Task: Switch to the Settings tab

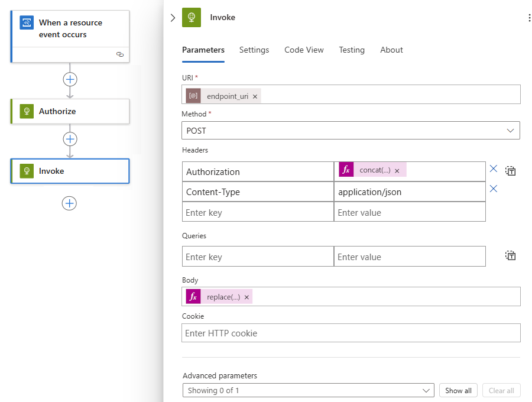Action: [x=254, y=50]
